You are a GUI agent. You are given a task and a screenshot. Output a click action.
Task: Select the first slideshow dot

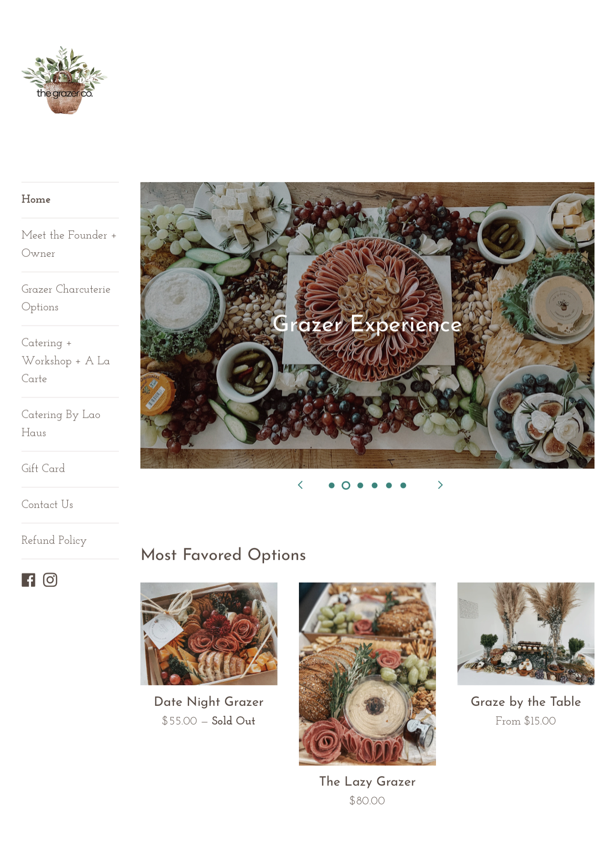pos(331,486)
